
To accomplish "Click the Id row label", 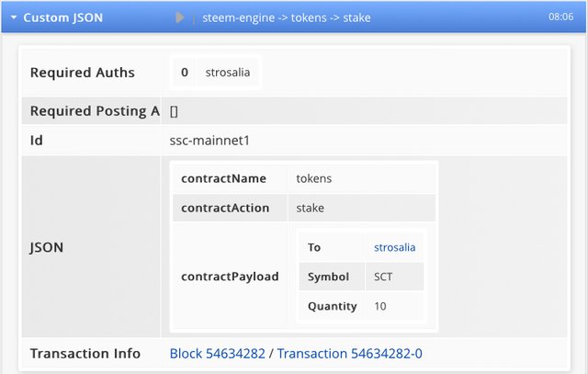I will tap(37, 141).
